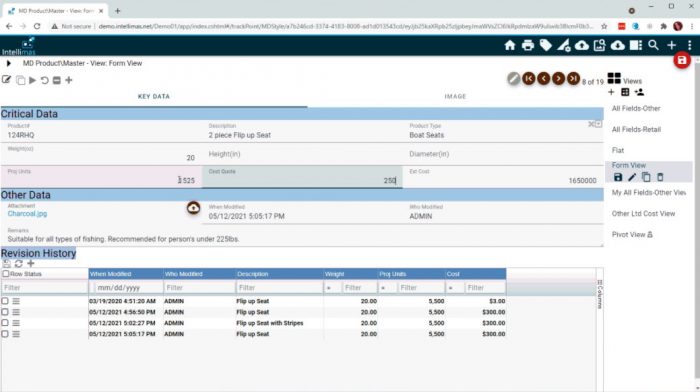Click the red floating Save button
Viewport: 700px width, 392px height.
click(682, 60)
